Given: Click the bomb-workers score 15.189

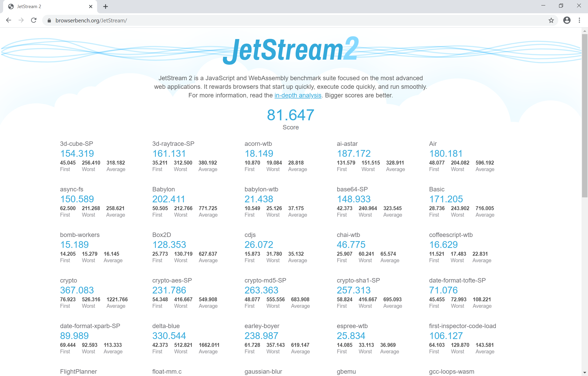Looking at the screenshot, I should pos(74,245).
